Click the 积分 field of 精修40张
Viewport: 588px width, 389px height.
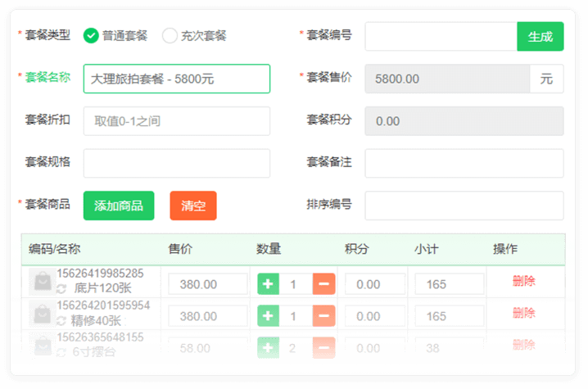[375, 316]
